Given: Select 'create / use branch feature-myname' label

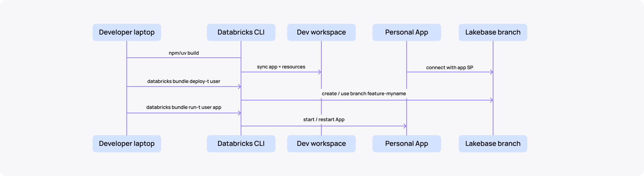Looking at the screenshot, I should (x=364, y=94).
